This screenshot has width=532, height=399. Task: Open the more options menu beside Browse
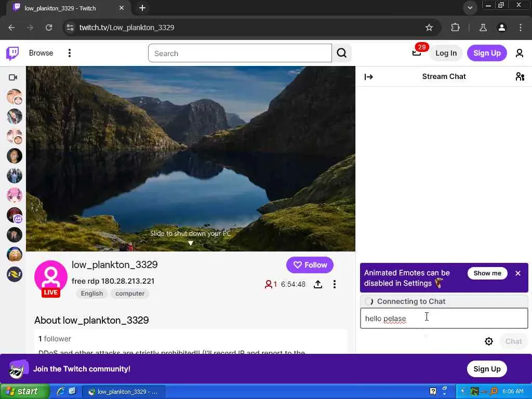click(x=70, y=53)
